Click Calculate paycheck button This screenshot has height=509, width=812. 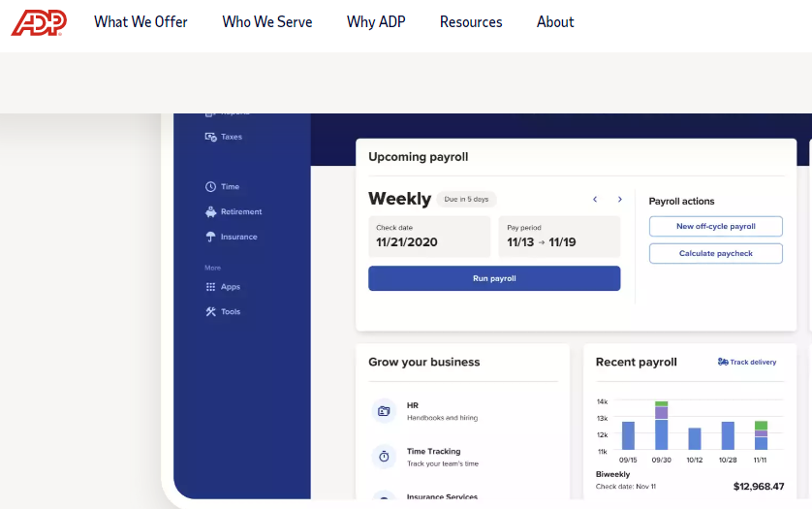coord(716,253)
